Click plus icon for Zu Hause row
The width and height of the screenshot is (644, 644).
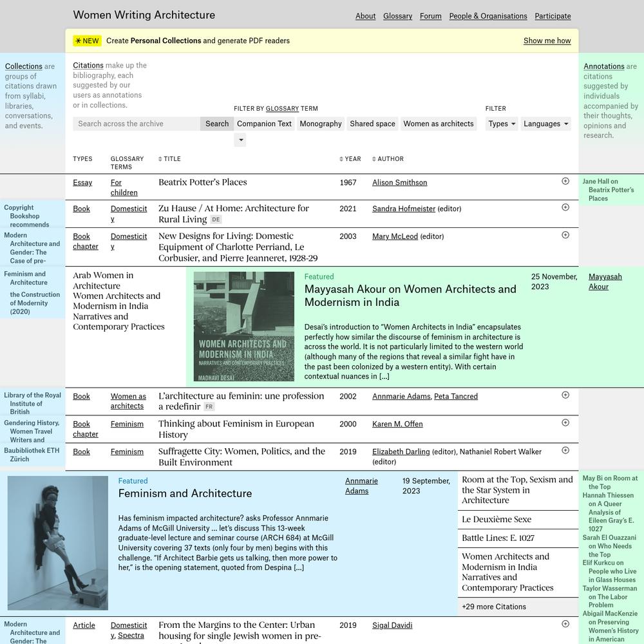pyautogui.click(x=565, y=207)
